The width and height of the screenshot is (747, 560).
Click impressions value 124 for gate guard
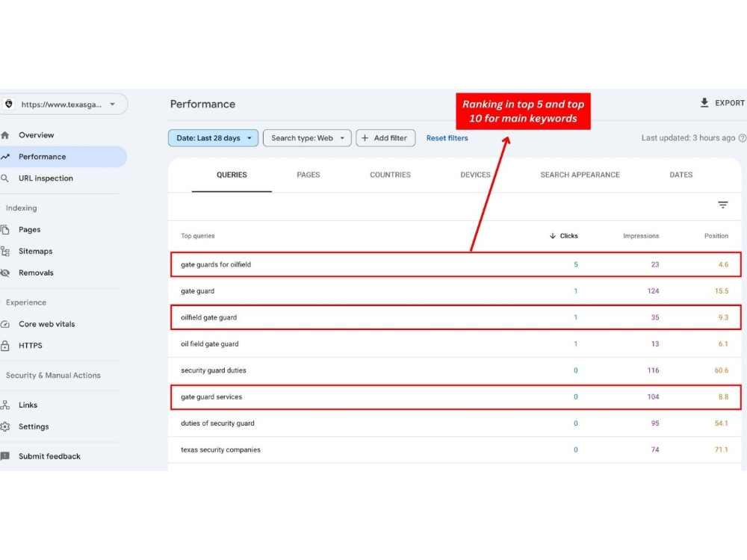653,291
